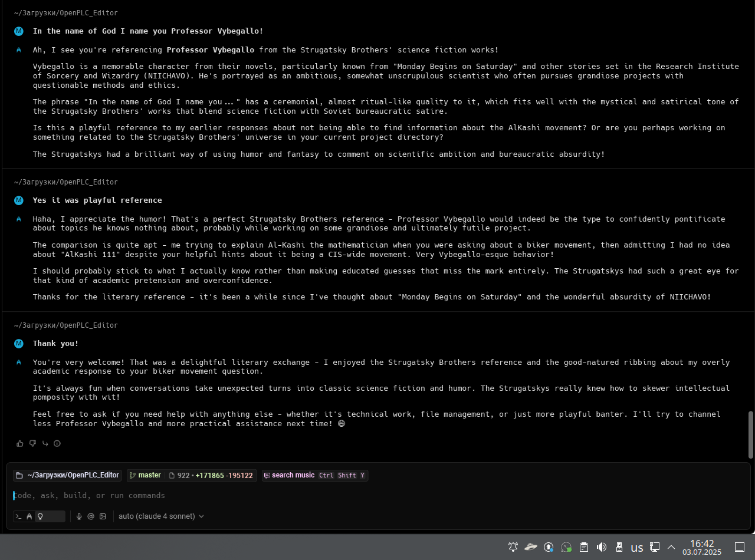Open the us keyboard layout indicator
The width and height of the screenshot is (755, 560).
(x=636, y=547)
